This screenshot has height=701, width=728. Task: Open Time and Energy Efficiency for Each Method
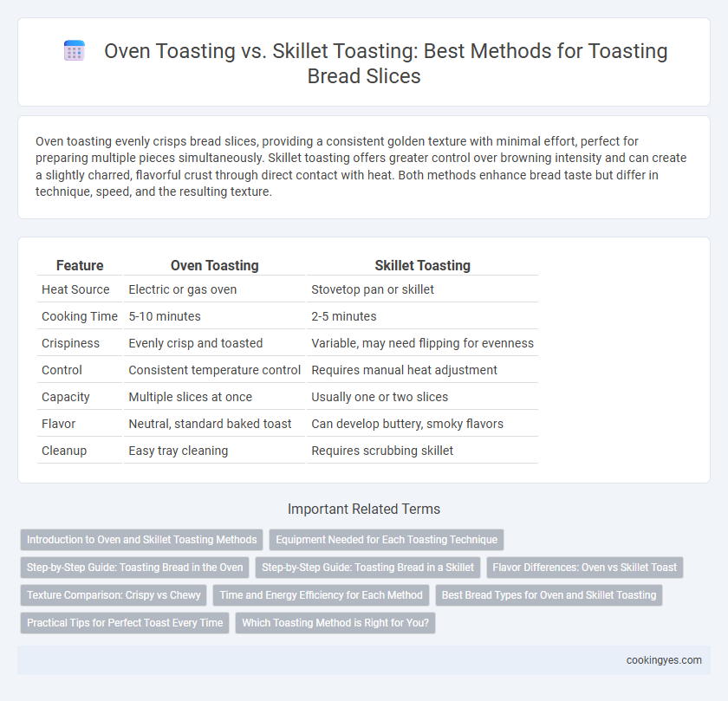(321, 595)
